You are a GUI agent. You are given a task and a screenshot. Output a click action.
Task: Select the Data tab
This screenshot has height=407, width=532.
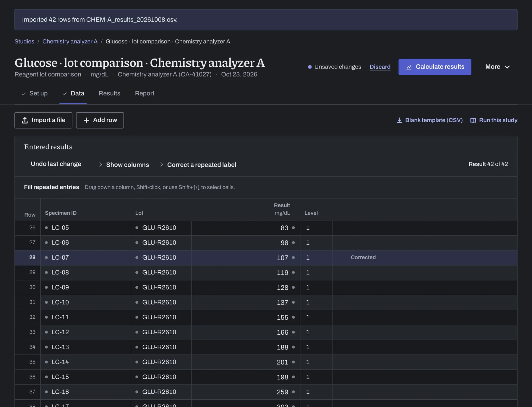point(74,93)
